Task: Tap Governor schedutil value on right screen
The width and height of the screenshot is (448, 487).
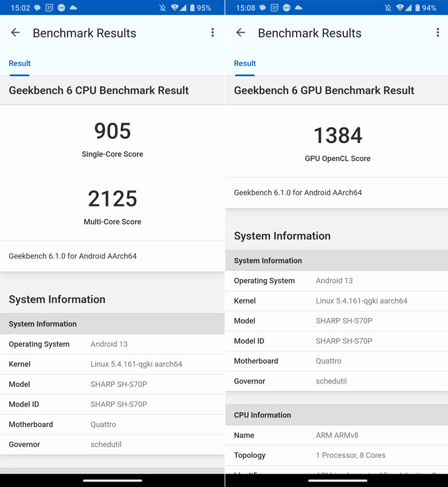Action: (x=331, y=381)
